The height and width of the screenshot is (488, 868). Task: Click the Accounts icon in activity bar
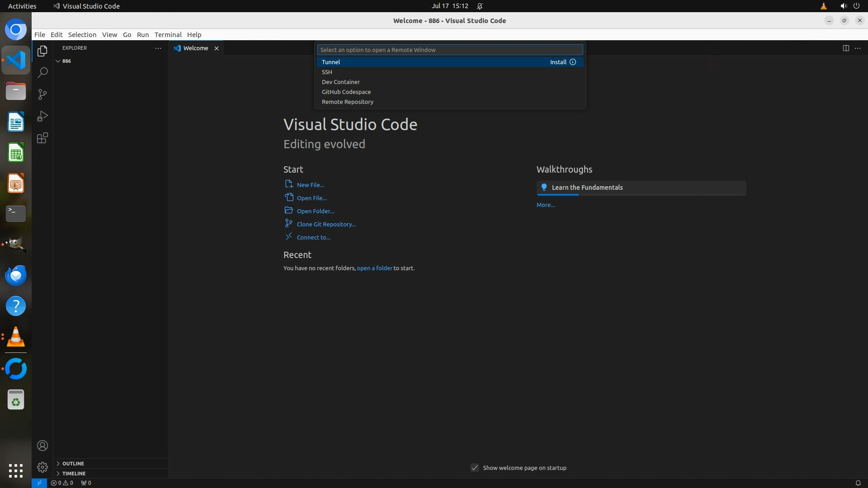coord(42,446)
